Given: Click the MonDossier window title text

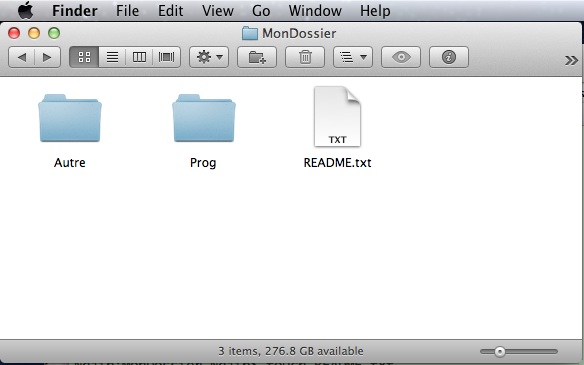Looking at the screenshot, I should click(x=299, y=34).
